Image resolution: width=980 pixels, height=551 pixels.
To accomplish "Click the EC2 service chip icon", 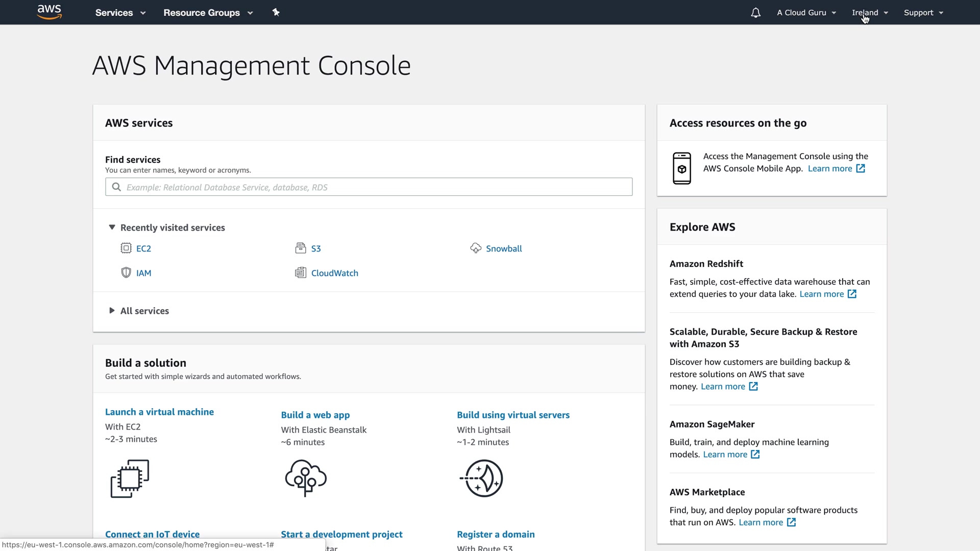I will pyautogui.click(x=126, y=248).
